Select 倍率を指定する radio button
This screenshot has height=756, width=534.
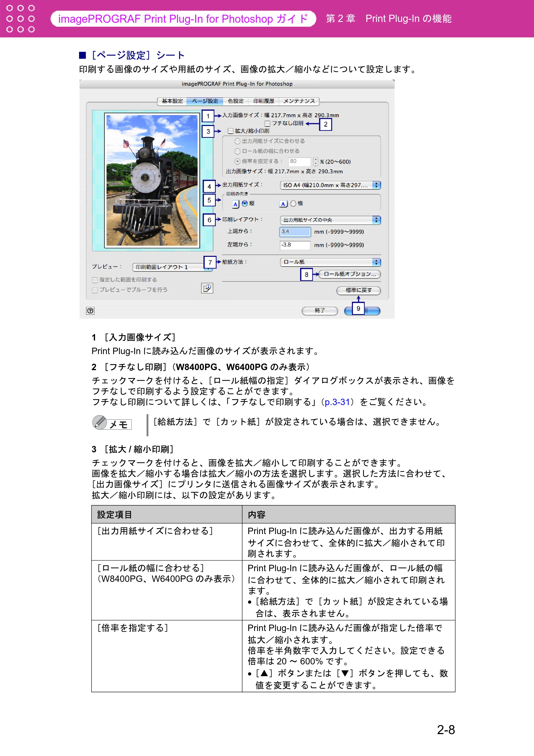[237, 161]
